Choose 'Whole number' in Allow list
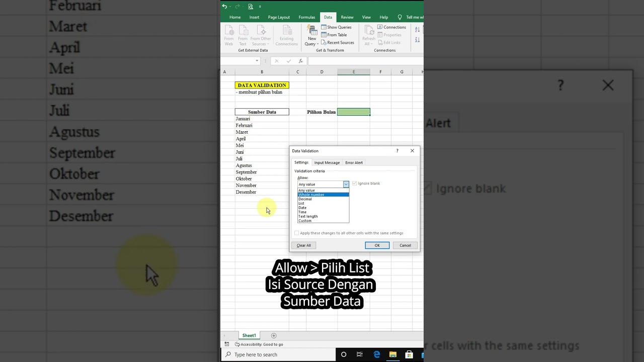 tap(323, 195)
